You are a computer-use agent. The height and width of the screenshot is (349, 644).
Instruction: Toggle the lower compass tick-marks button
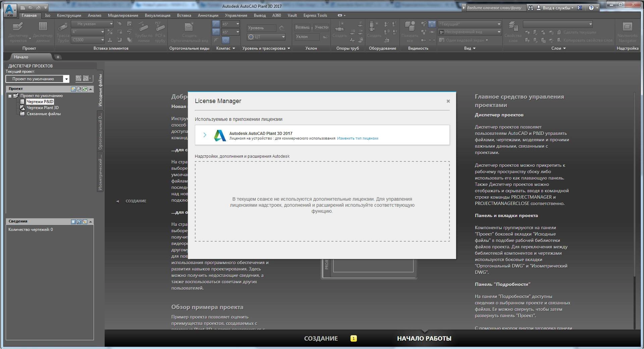click(x=216, y=32)
